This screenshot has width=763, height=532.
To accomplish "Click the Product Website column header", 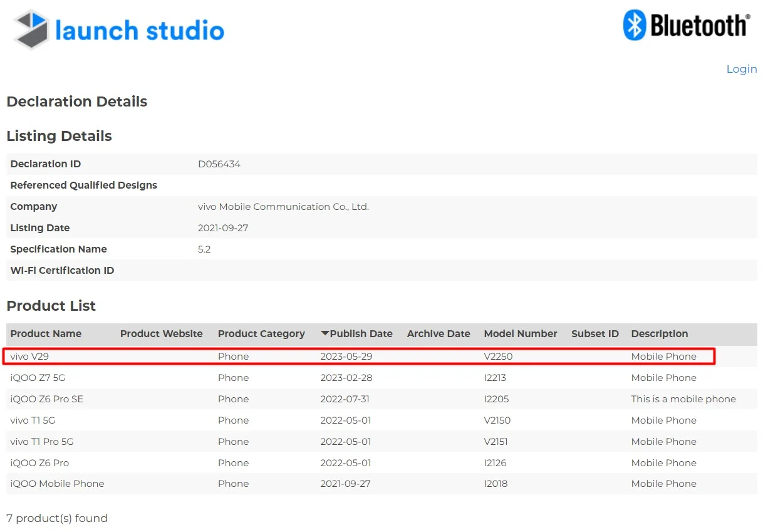I will click(161, 334).
